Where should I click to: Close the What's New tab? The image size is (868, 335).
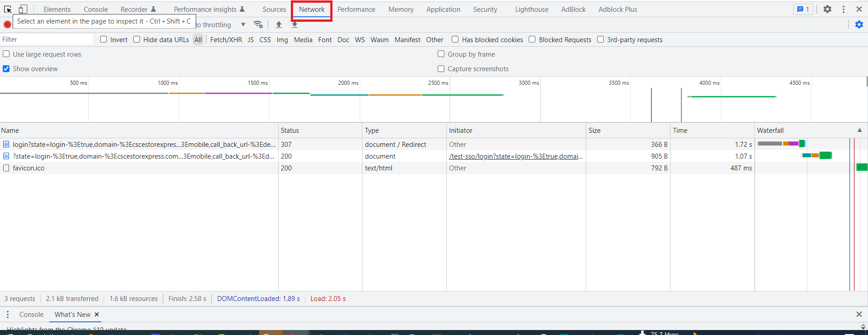tap(96, 314)
